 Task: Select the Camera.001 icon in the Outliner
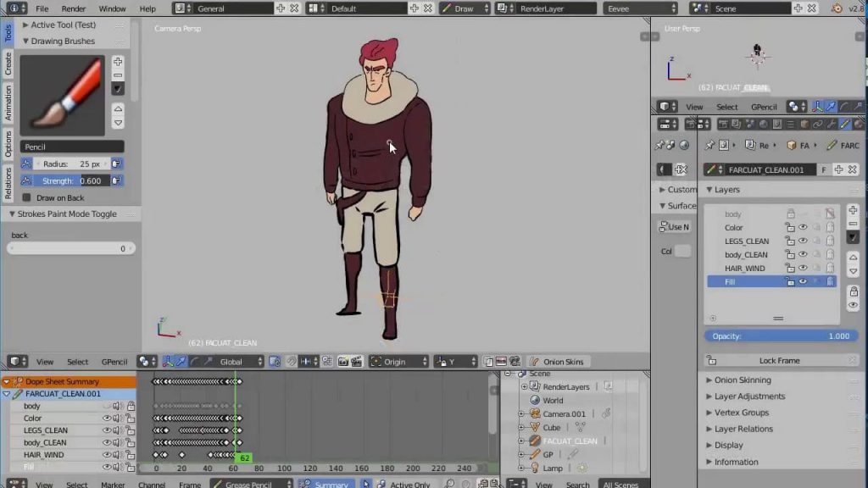pos(534,413)
